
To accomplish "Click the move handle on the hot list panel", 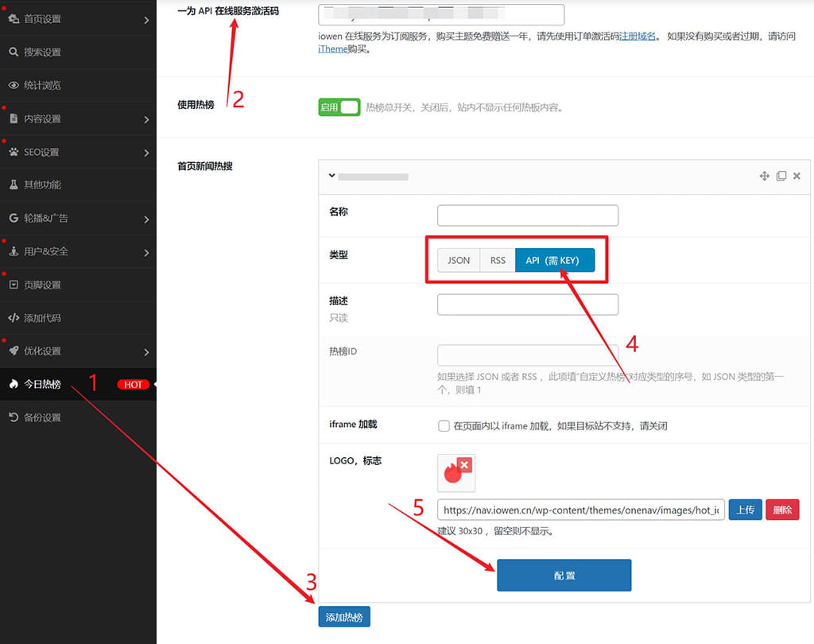I will (764, 176).
